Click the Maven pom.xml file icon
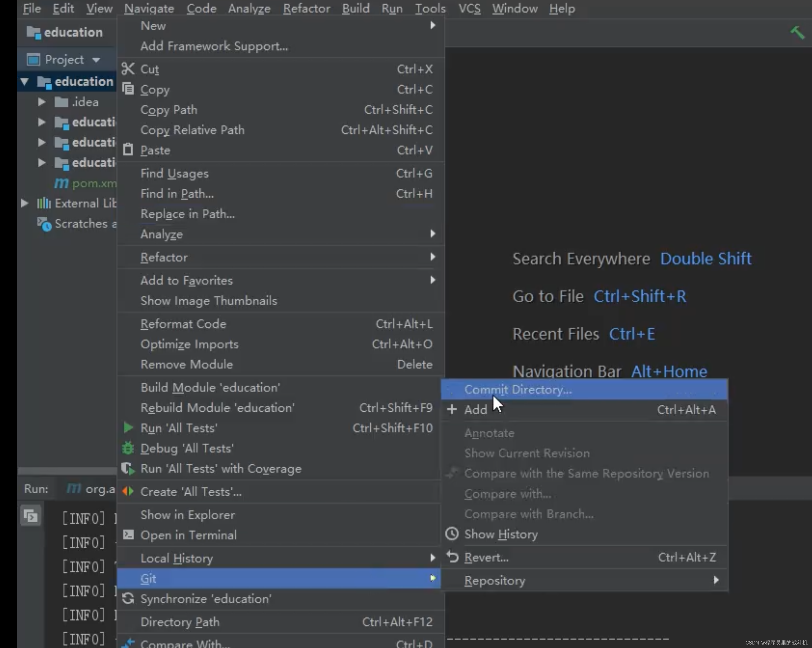Screen dimensions: 812x648 (61, 183)
